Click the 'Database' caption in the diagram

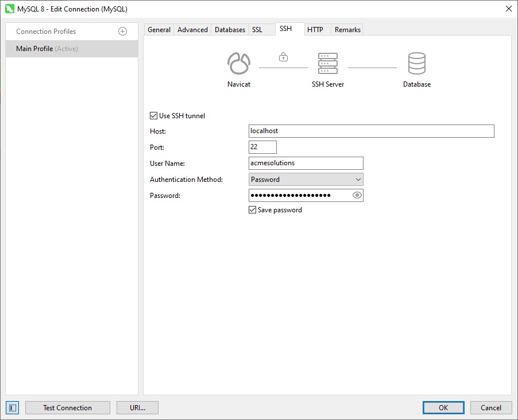click(x=416, y=84)
